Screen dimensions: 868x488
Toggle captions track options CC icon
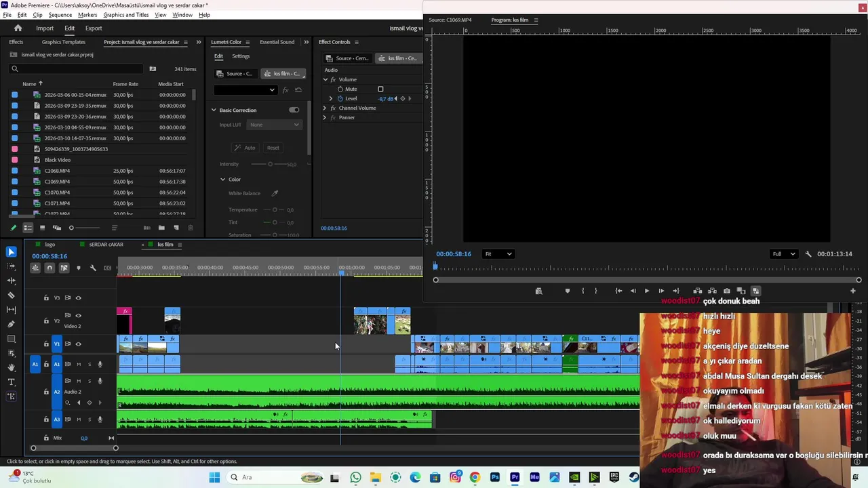tap(107, 268)
